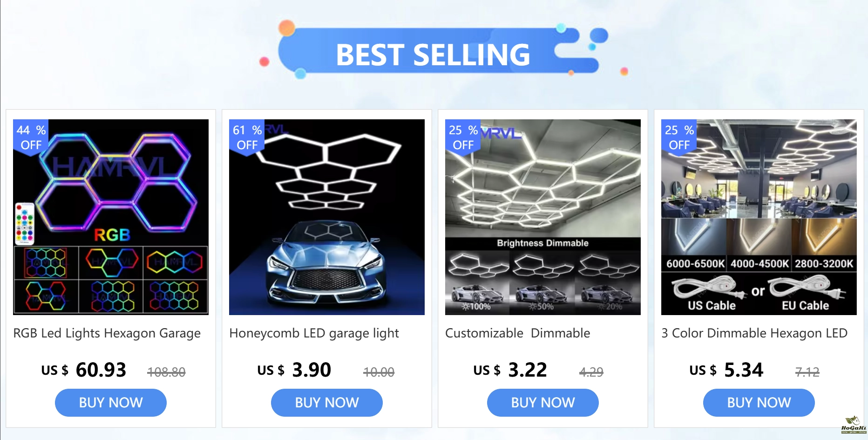Click the 61% OFF discount badge
This screenshot has width=868, height=440.
[x=247, y=137]
